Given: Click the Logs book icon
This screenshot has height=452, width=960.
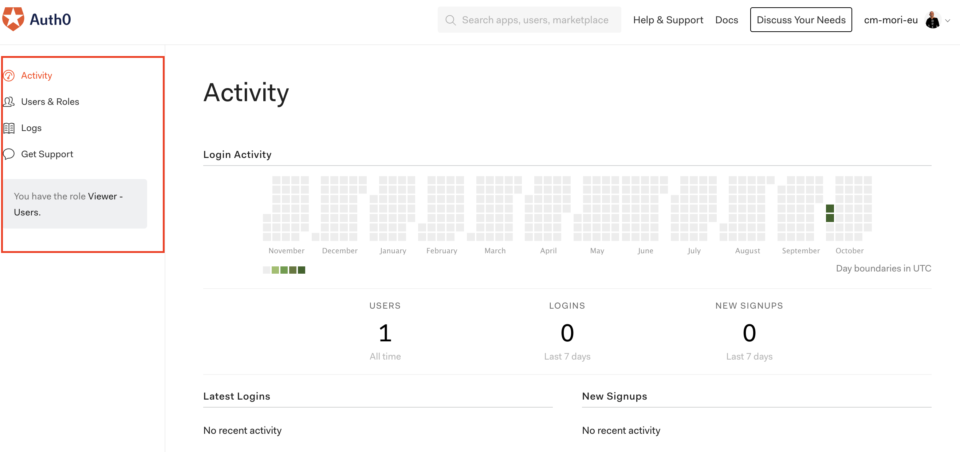Looking at the screenshot, I should pyautogui.click(x=9, y=128).
